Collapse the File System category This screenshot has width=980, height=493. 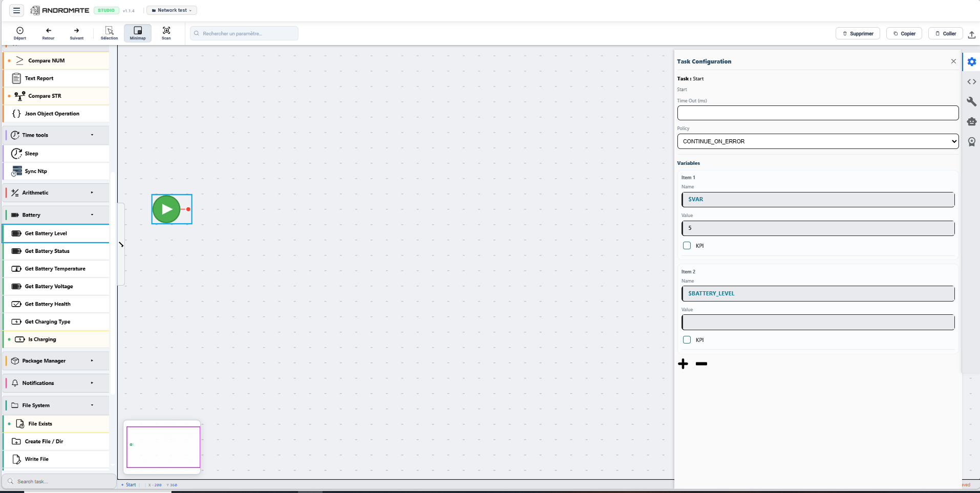click(56, 405)
